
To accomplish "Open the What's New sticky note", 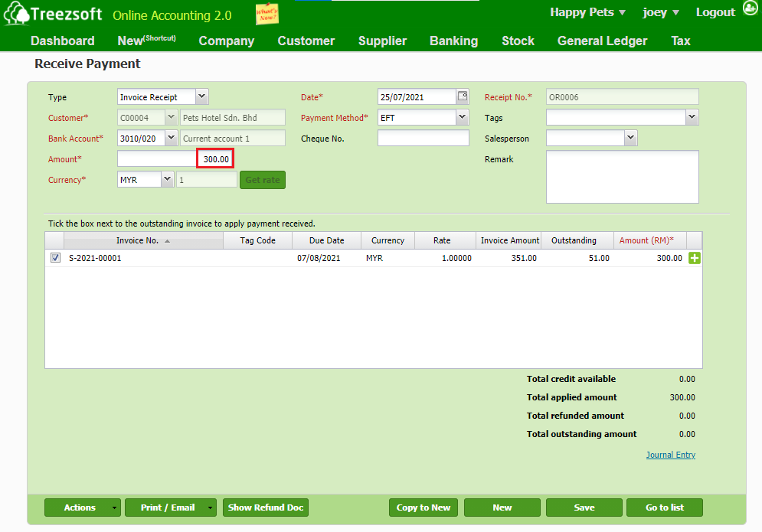I will coord(267,14).
